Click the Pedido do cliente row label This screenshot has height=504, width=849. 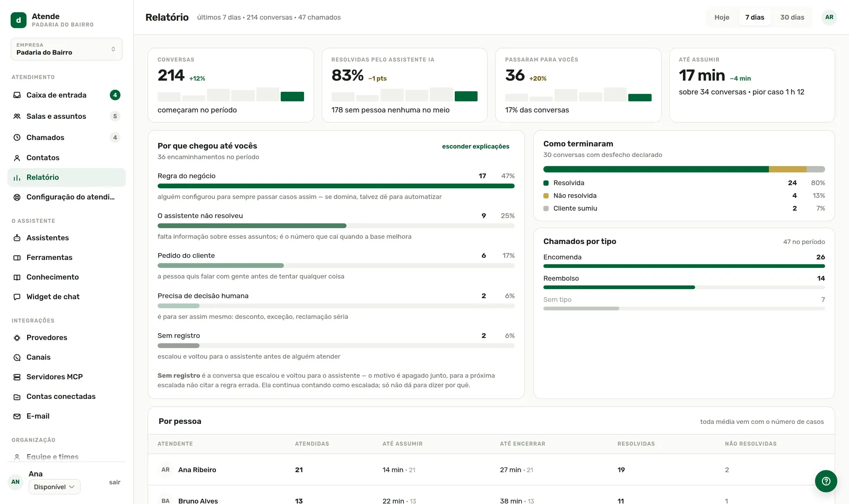(x=186, y=256)
